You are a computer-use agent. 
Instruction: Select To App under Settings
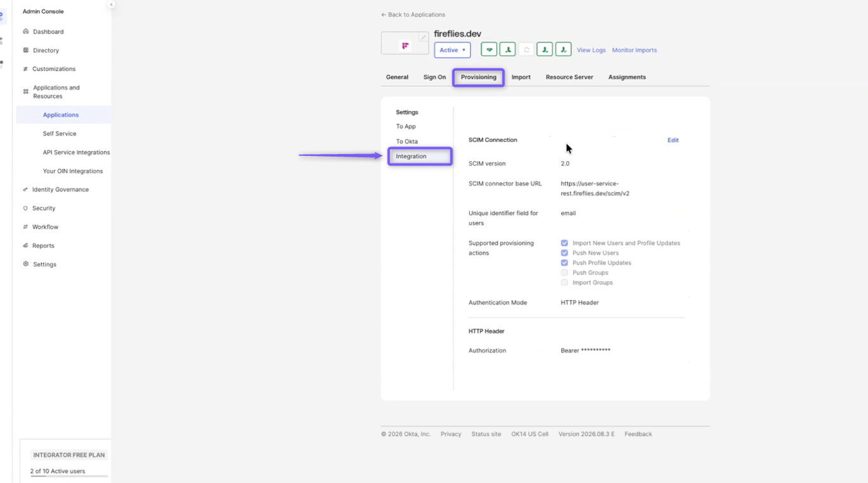406,127
